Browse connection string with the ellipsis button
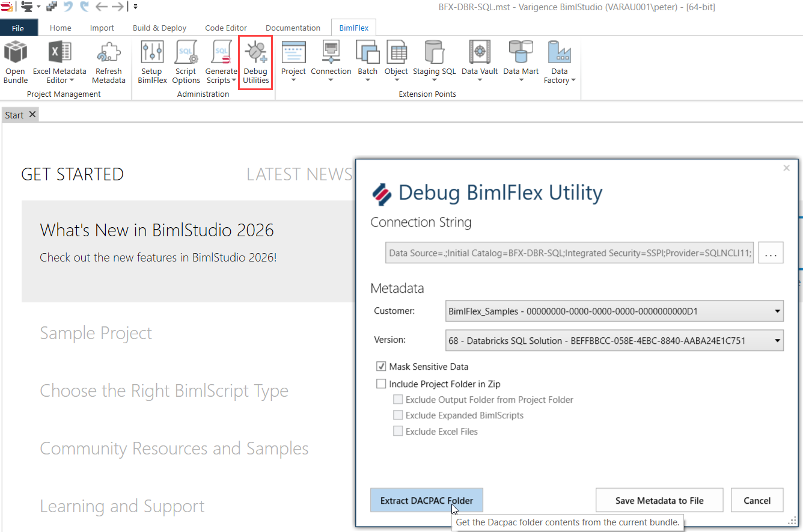 (771, 252)
